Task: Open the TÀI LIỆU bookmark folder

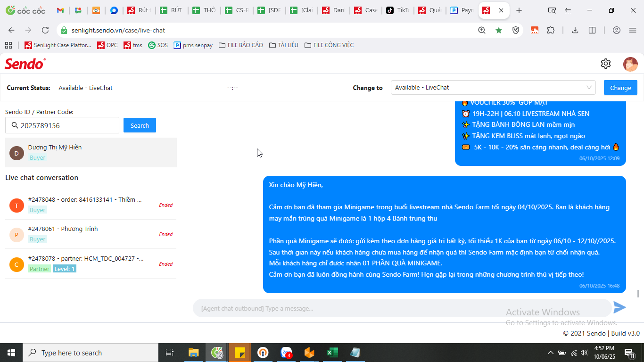Action: (284, 45)
